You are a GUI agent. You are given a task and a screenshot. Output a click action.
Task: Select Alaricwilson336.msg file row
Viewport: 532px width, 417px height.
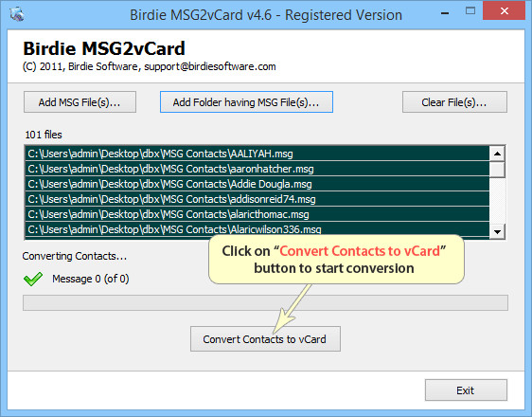(257, 229)
